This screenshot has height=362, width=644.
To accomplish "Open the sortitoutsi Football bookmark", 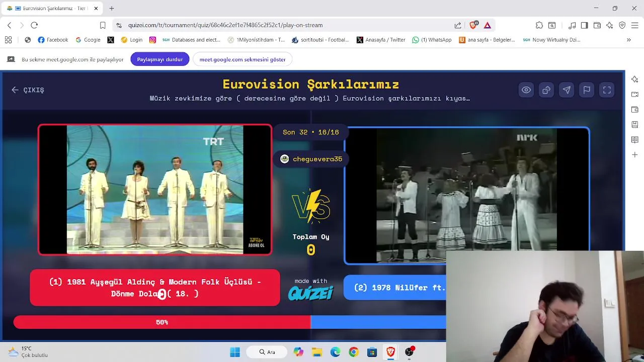I will 320,40.
